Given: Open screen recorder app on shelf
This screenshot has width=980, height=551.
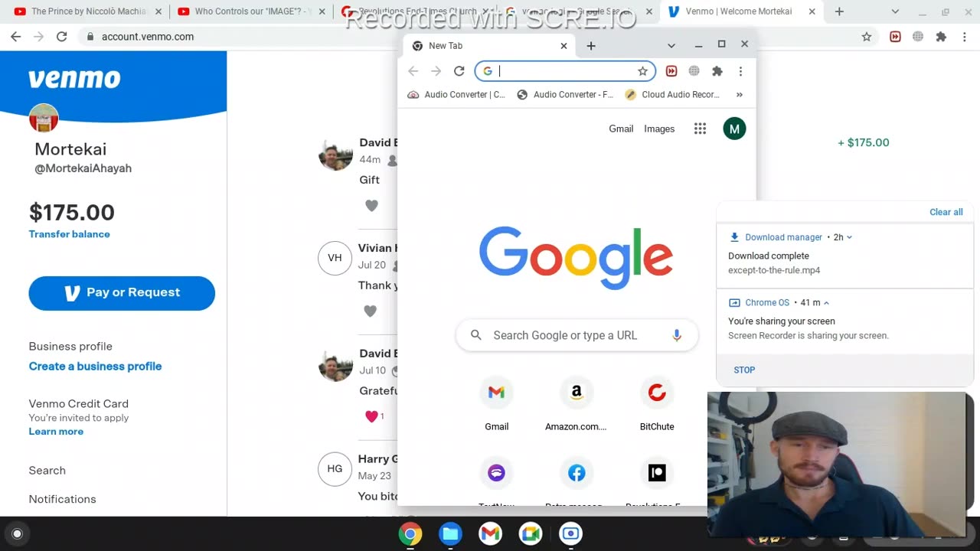Looking at the screenshot, I should (x=570, y=534).
